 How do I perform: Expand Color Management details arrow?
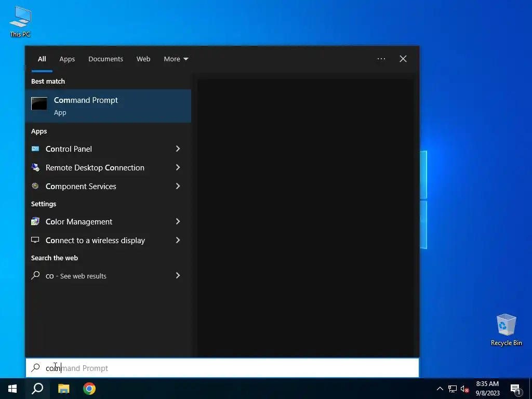178,221
